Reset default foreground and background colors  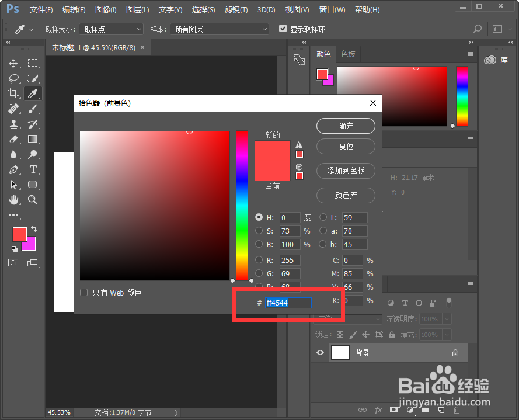[15, 248]
